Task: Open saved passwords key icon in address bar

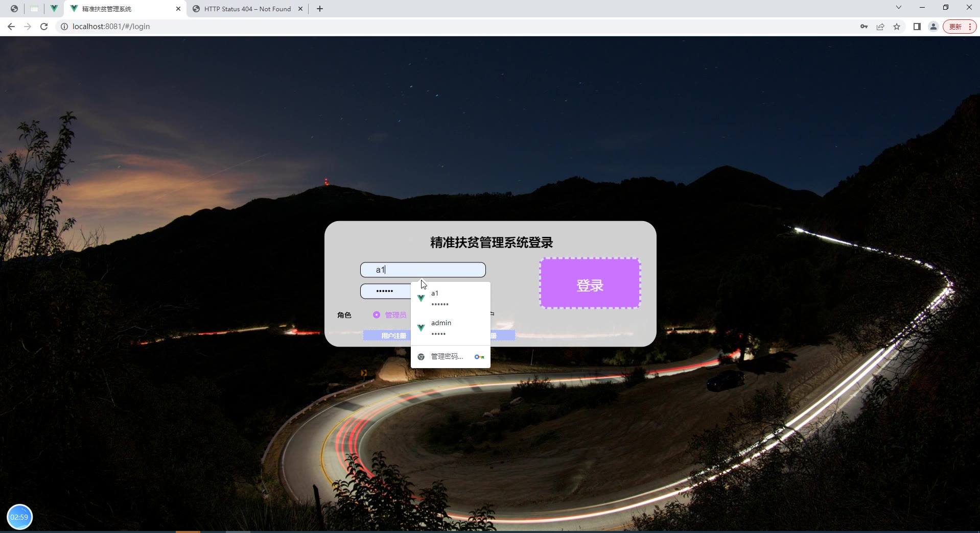Action: click(x=864, y=27)
